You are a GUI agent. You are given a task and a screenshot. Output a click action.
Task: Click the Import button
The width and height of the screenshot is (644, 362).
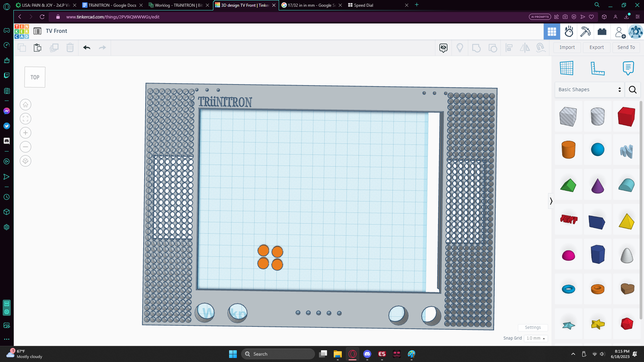567,47
